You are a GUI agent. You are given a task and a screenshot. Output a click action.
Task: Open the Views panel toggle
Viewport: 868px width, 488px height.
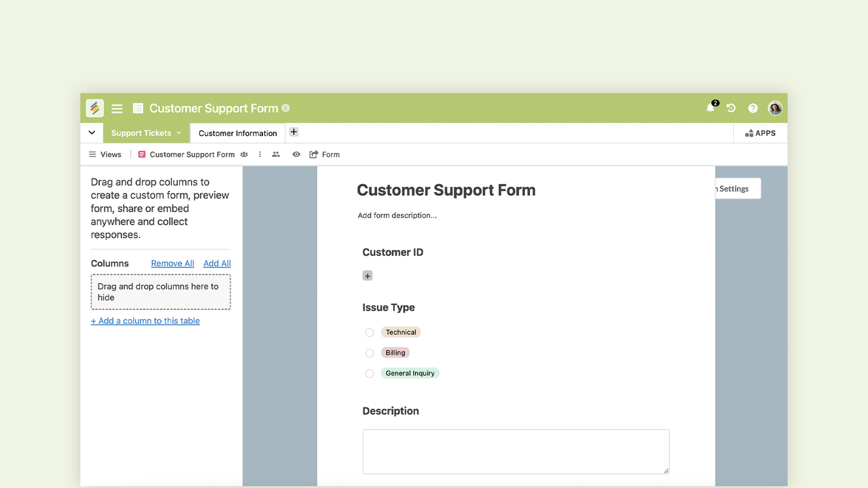click(x=105, y=154)
